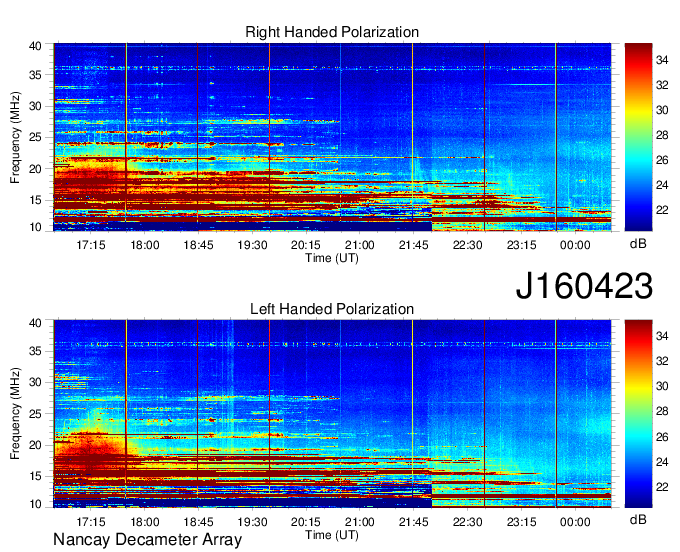Click the 18:00 tick label under the top plot
680x552 pixels.
tap(145, 245)
